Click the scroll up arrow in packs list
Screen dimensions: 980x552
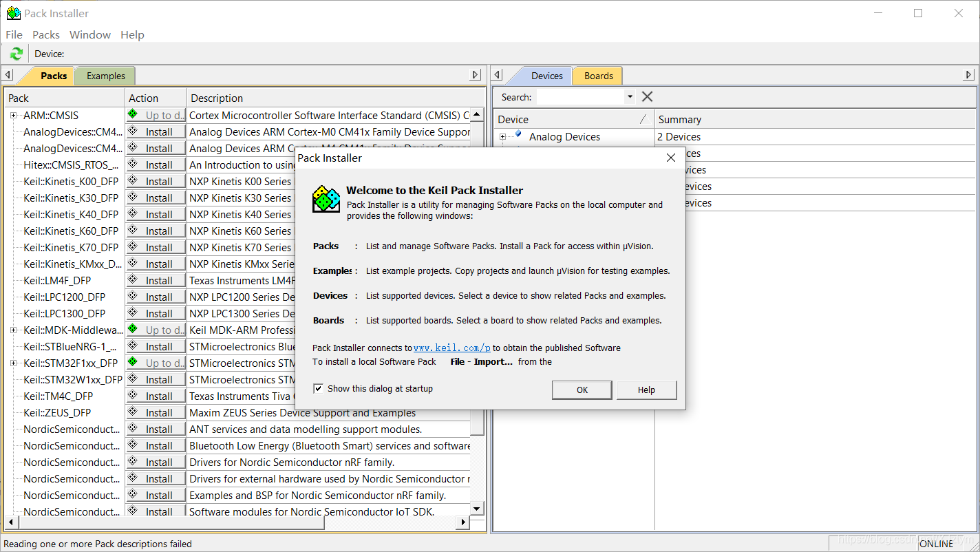point(477,114)
